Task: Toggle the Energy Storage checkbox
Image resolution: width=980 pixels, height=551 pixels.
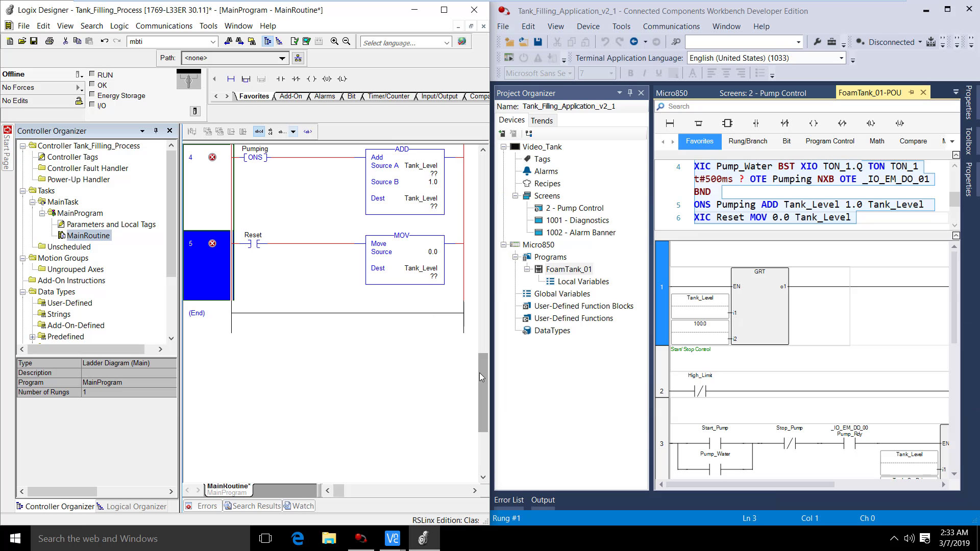Action: coord(92,94)
